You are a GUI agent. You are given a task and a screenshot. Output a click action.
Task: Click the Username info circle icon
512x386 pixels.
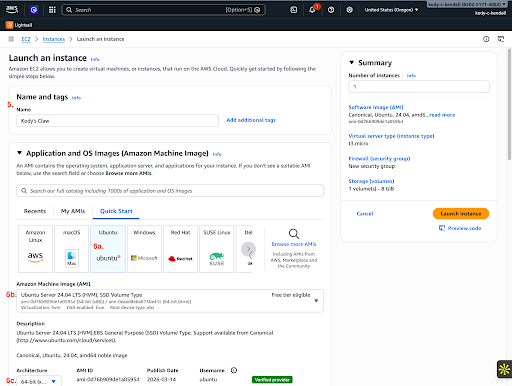click(x=234, y=370)
